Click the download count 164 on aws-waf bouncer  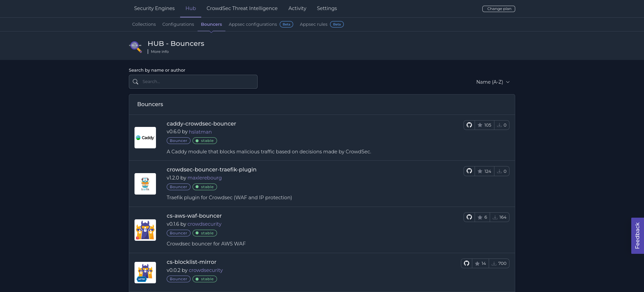tap(499, 217)
